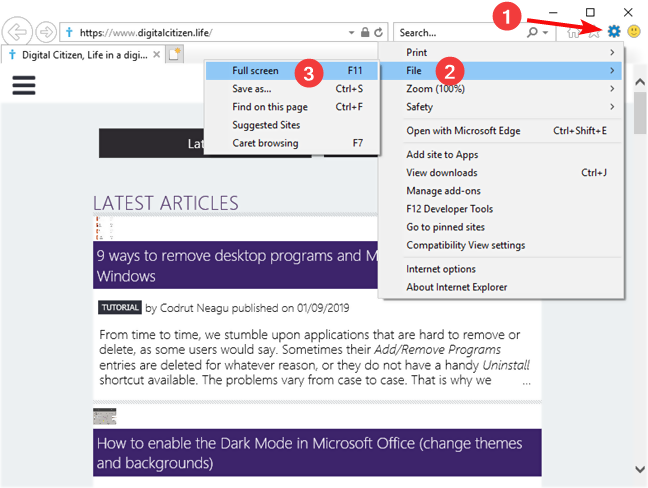The height and width of the screenshot is (488, 648).
Task: Open Compatibility View settings
Action: pos(500,246)
